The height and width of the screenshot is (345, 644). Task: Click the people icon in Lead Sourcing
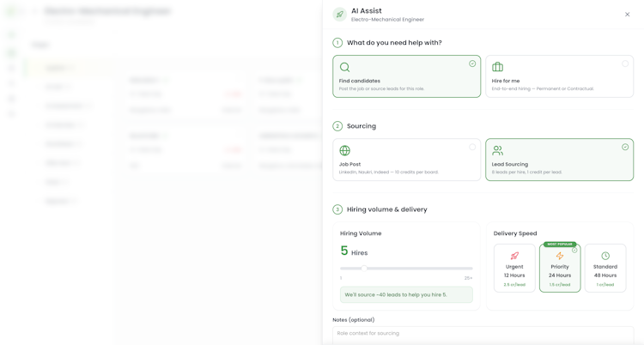tap(497, 150)
